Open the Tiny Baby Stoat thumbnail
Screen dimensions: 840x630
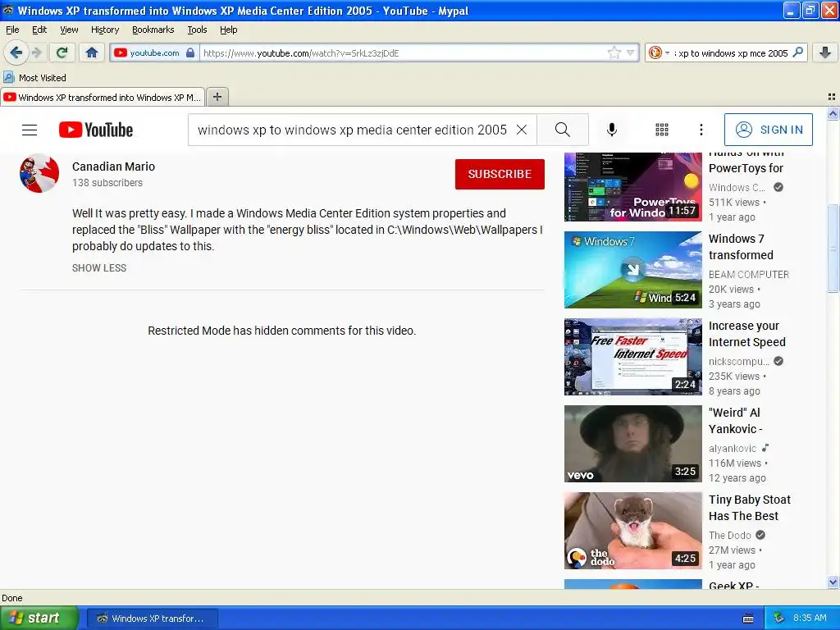[632, 531]
